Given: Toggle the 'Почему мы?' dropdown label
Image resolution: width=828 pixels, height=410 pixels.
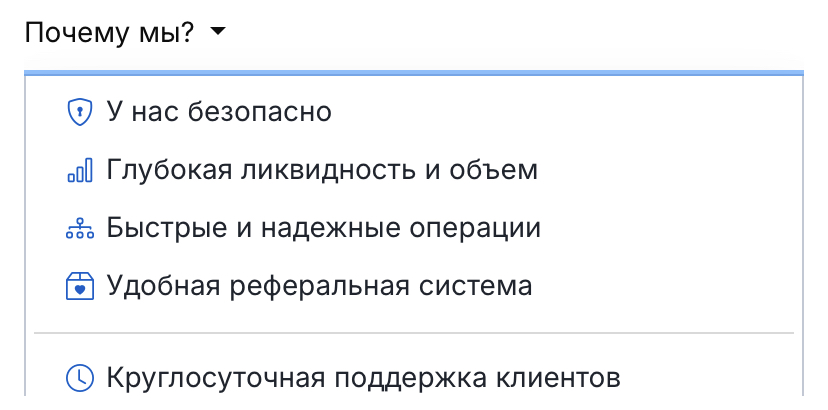Looking at the screenshot, I should 109,34.
